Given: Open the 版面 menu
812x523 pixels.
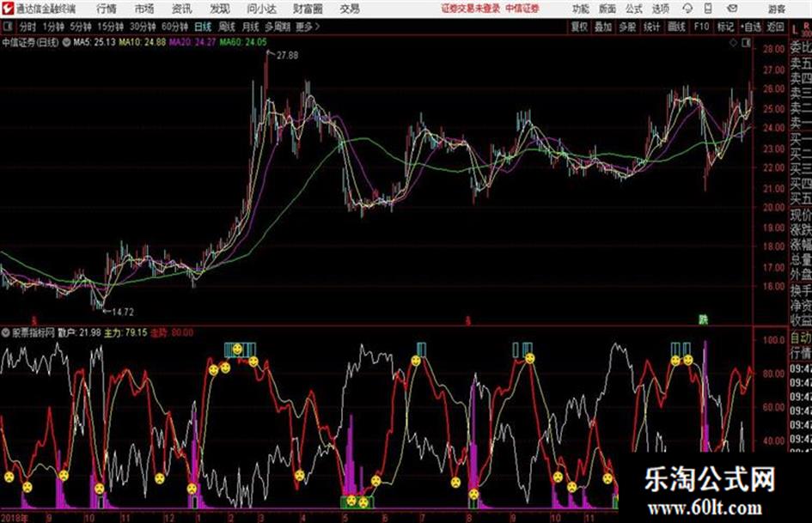Looking at the screenshot, I should (607, 9).
